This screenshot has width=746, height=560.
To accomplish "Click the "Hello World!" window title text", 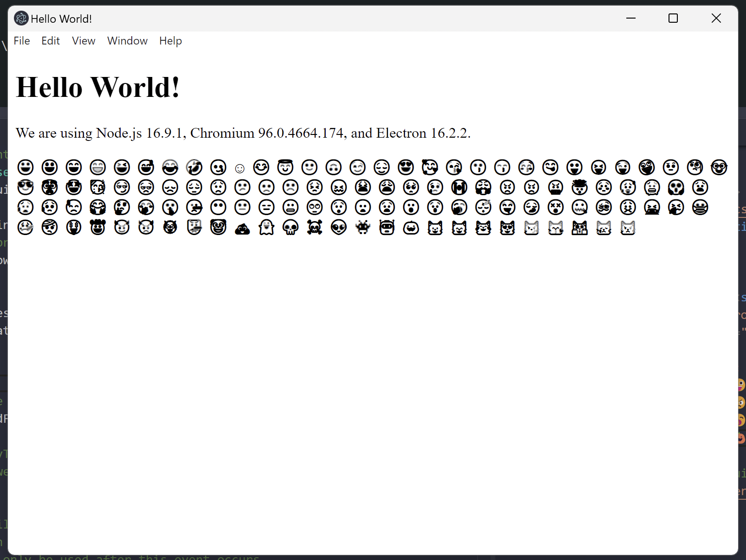I will pos(61,19).
